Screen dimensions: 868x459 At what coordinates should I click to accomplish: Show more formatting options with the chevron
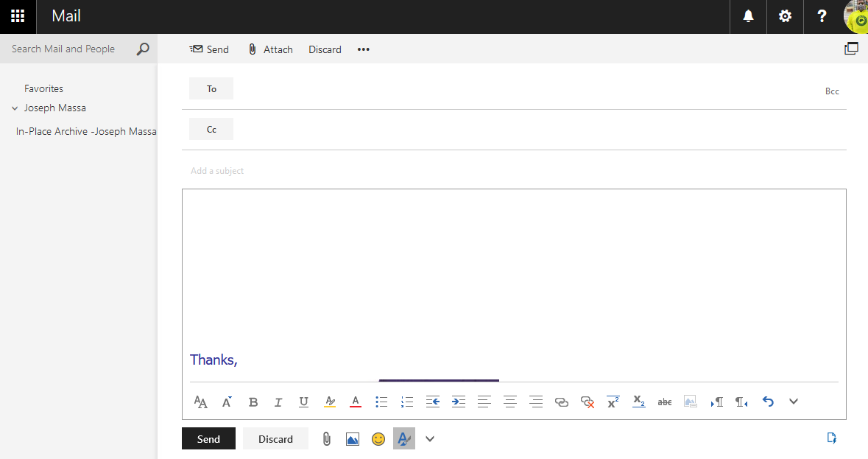click(x=793, y=402)
